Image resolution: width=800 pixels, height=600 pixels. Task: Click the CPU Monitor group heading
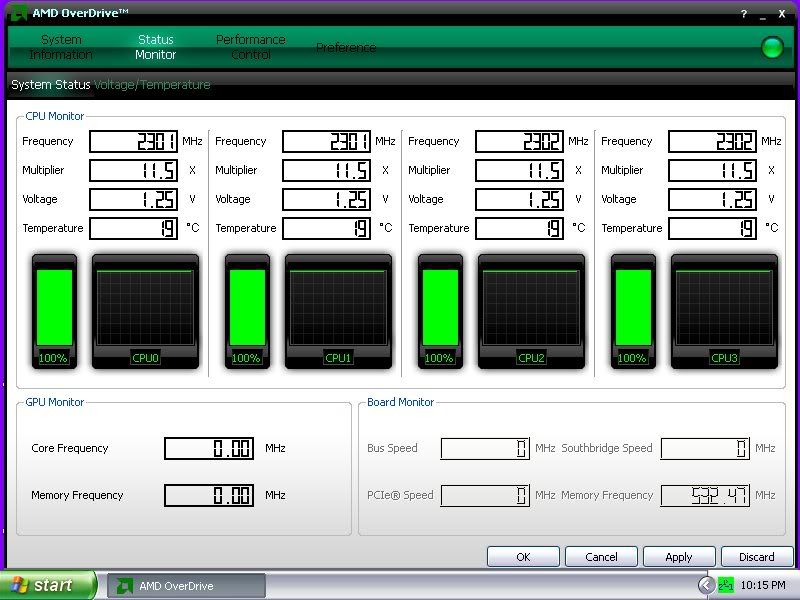[x=55, y=116]
